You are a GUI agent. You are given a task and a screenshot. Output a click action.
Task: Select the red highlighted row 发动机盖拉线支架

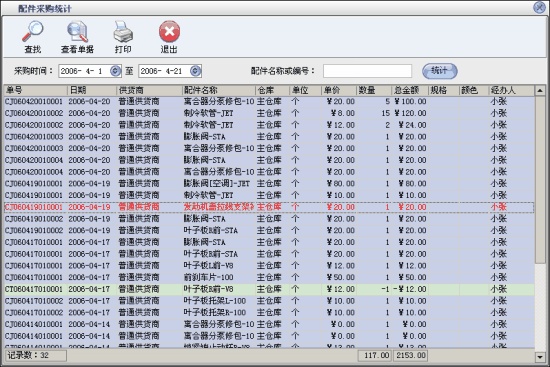point(269,207)
